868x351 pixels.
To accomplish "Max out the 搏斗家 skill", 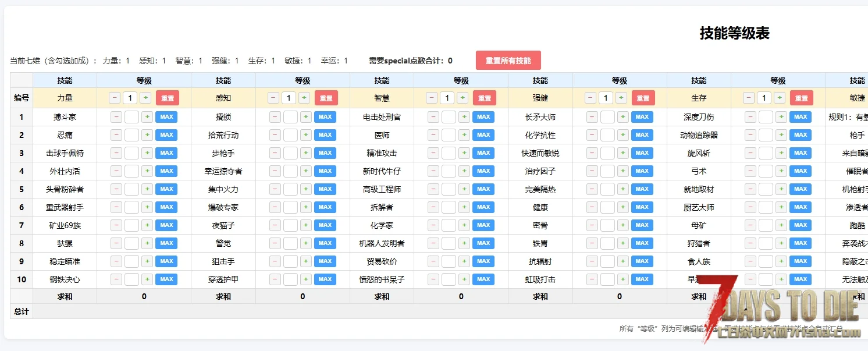I will tap(166, 117).
